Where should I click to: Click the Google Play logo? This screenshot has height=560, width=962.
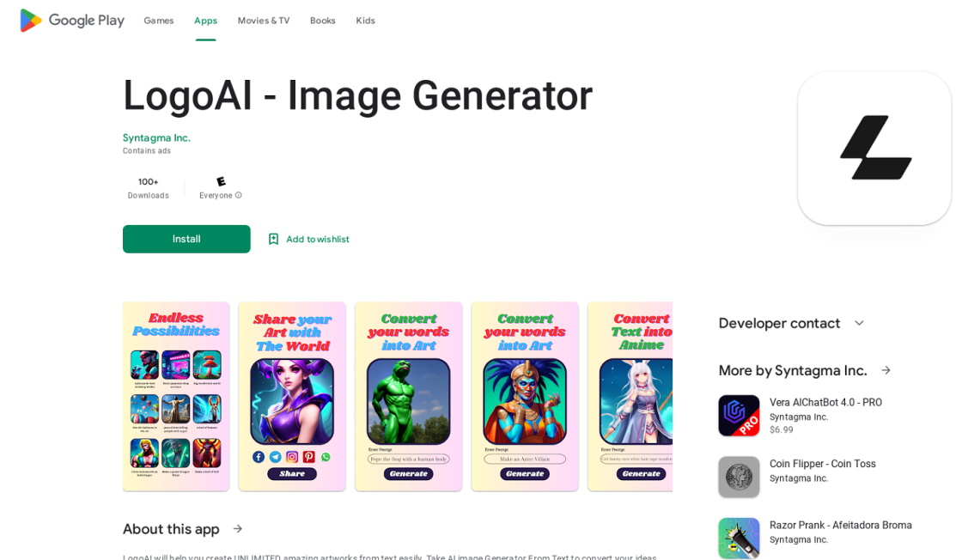72,21
